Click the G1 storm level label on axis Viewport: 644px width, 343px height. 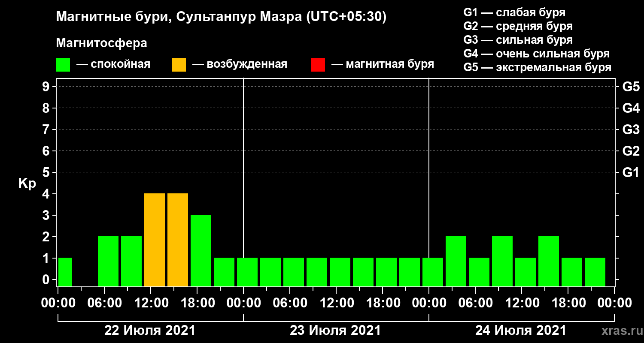[631, 172]
